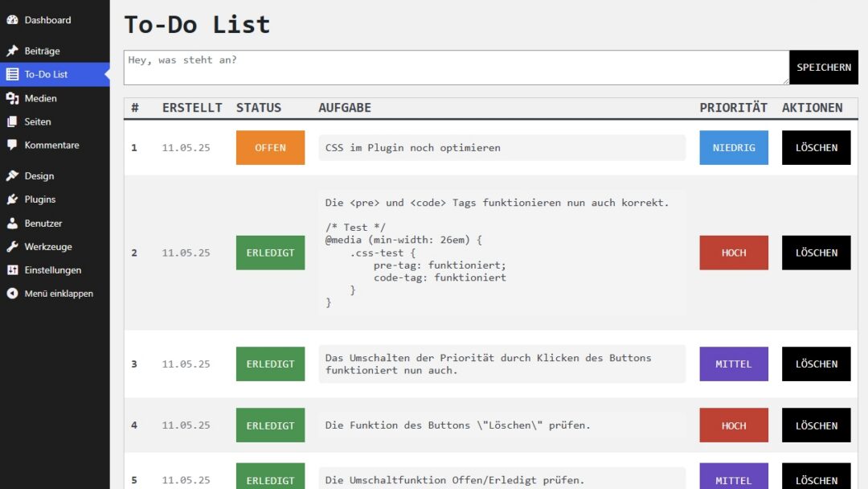Screen dimensions: 868x489
Task: Toggle the OFFEN status of task 1
Action: (x=270, y=148)
